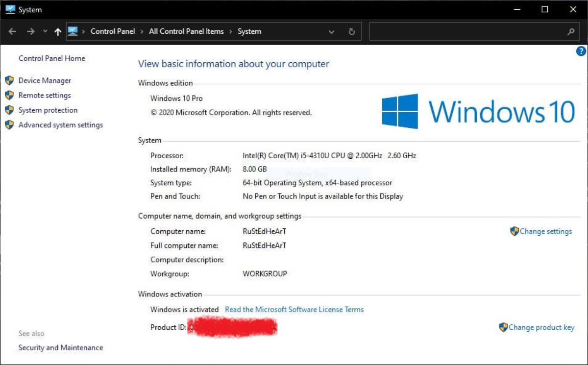
Task: Click the shield icon beside Device Manager
Action: click(x=9, y=80)
